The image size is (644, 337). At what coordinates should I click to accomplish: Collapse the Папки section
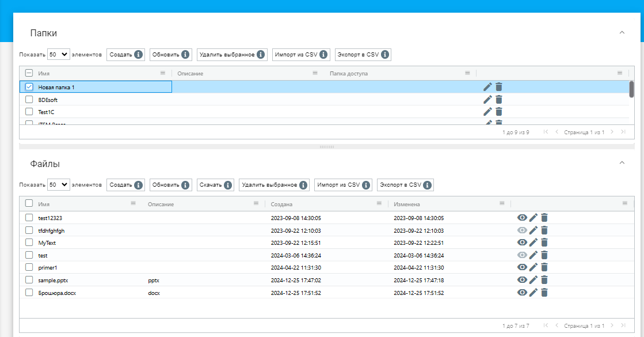(x=622, y=32)
